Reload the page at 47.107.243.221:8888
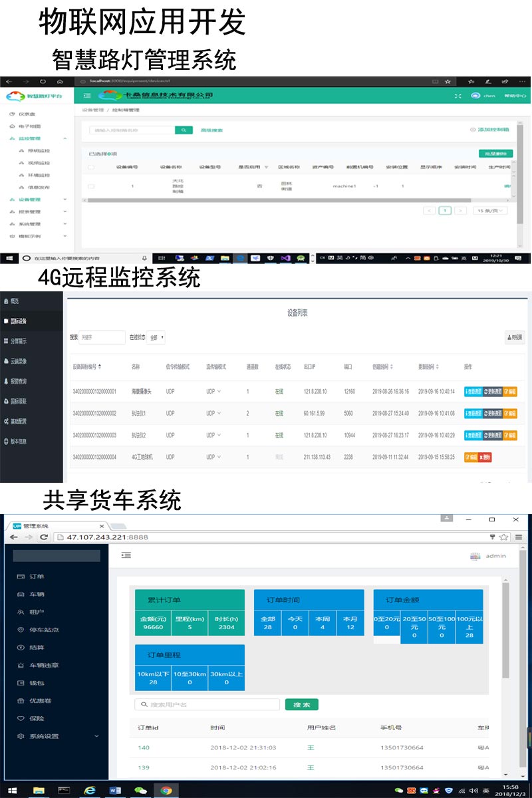The width and height of the screenshot is (532, 798). [x=44, y=537]
